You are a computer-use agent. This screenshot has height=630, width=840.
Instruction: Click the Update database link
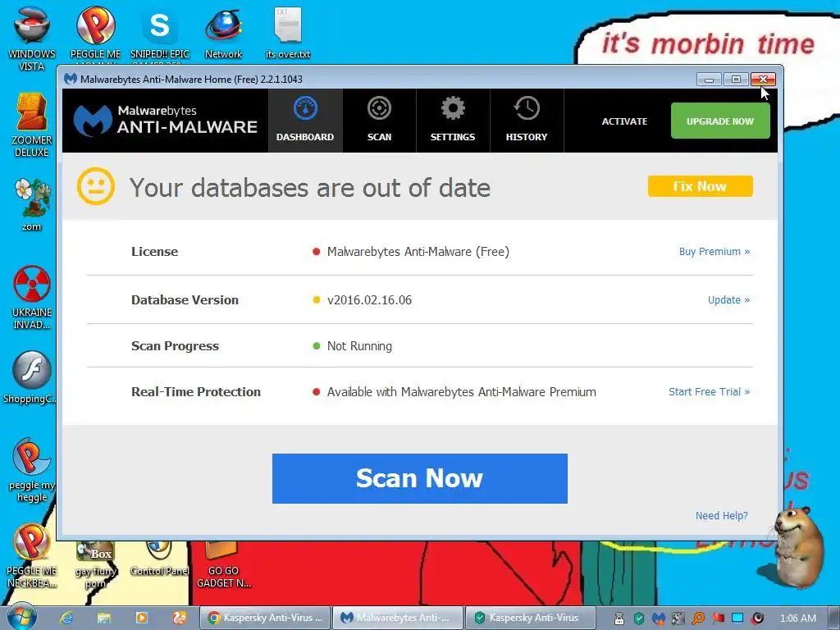click(728, 300)
